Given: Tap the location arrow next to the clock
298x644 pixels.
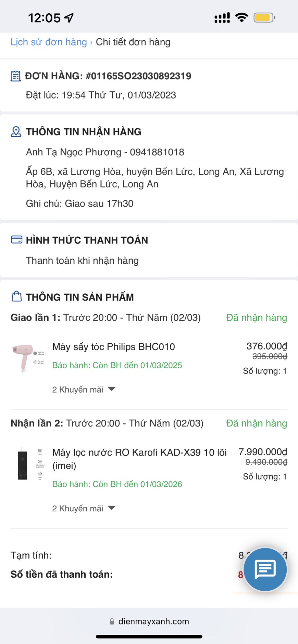Looking at the screenshot, I should [69, 18].
